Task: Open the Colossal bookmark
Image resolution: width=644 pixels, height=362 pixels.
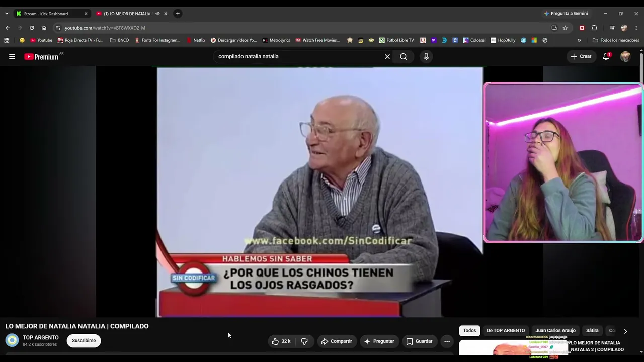Action: (474, 40)
